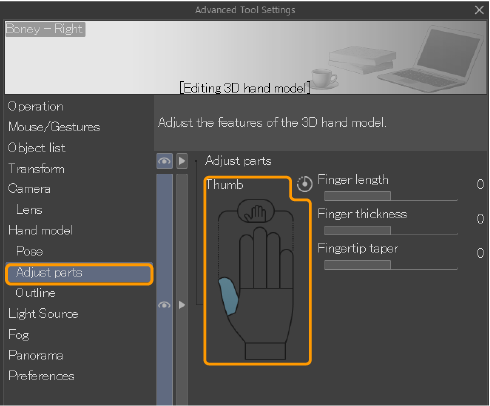Select the index finger on hand diagram

246,261
